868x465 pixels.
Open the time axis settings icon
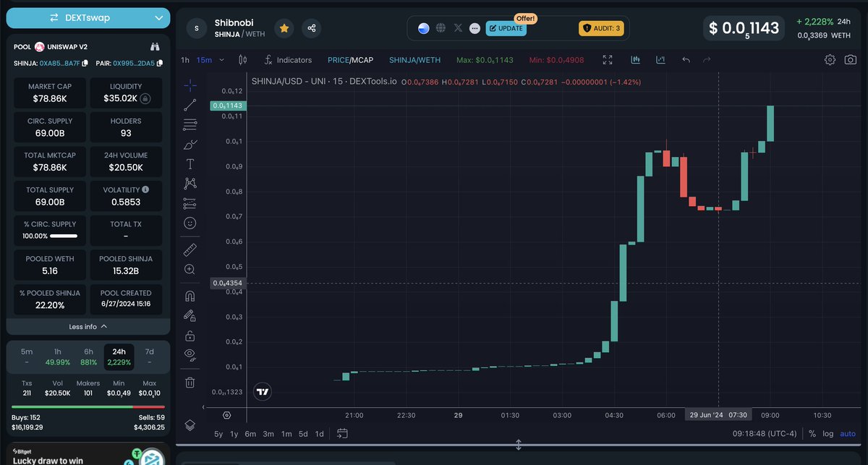[227, 415]
